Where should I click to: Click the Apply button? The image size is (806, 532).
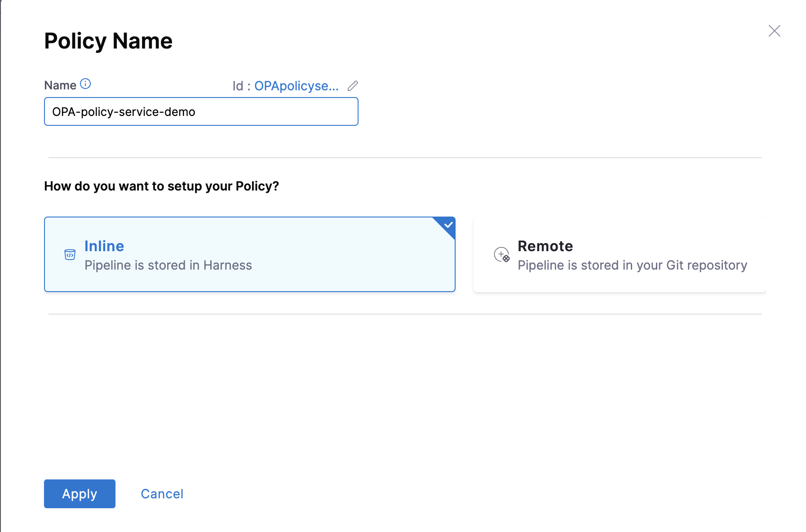[80, 493]
